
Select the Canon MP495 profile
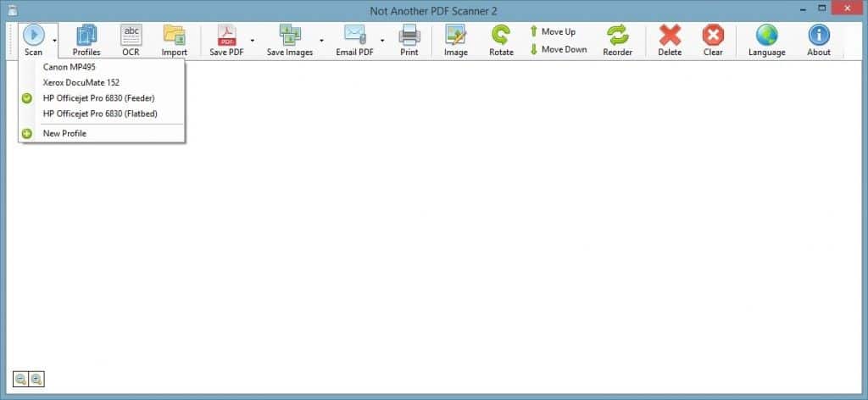(70, 67)
